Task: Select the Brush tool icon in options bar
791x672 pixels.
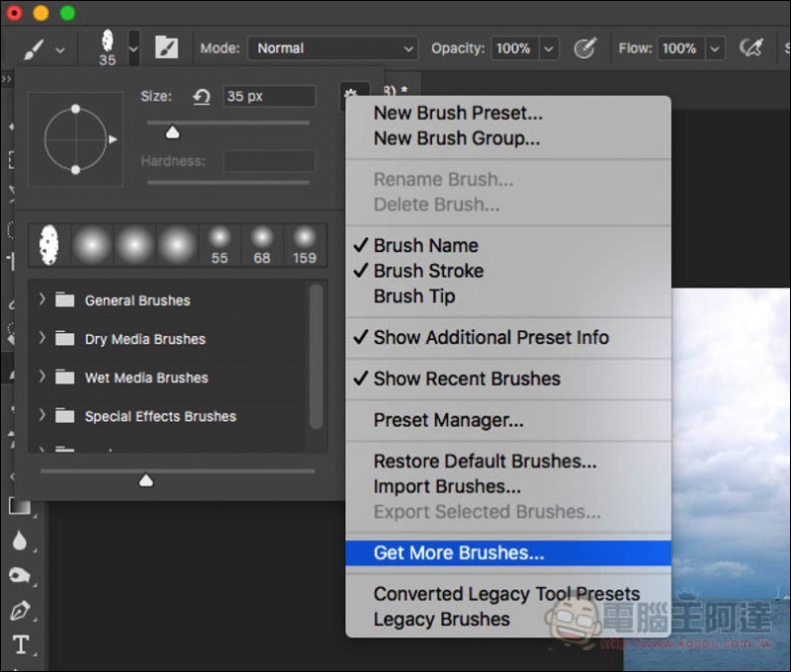Action: [34, 48]
